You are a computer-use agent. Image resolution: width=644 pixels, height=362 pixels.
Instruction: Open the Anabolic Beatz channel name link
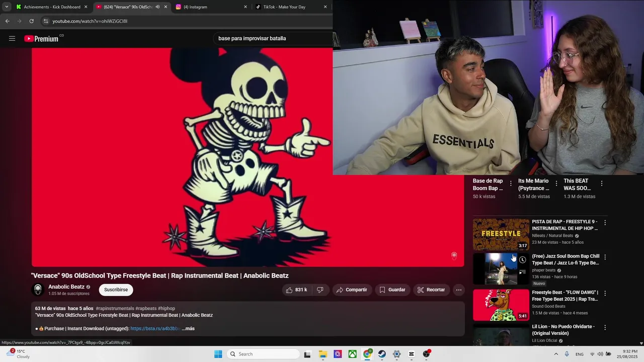(66, 287)
